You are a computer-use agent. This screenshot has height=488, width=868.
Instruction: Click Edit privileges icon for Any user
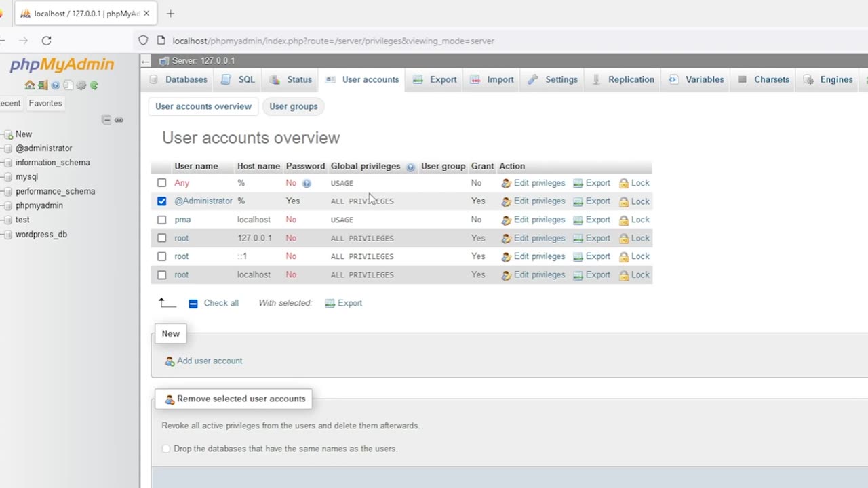[506, 183]
